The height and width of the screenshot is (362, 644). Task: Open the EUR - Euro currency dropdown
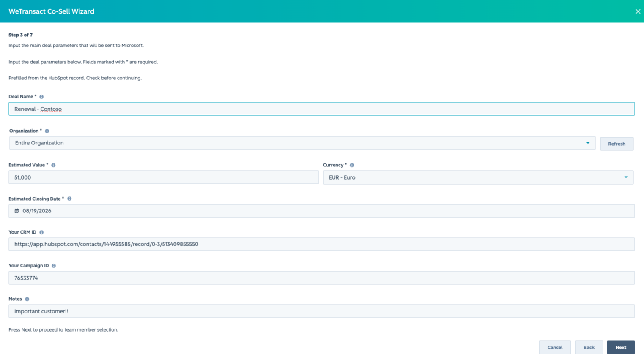pyautogui.click(x=478, y=177)
